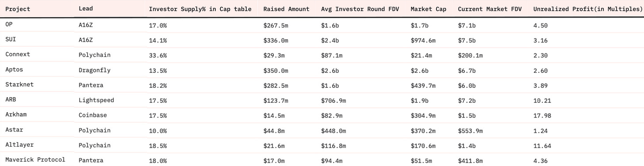Screen dimensions: 644x166
Task: Select the Dragonfly lead cell
Action: coord(95,70)
